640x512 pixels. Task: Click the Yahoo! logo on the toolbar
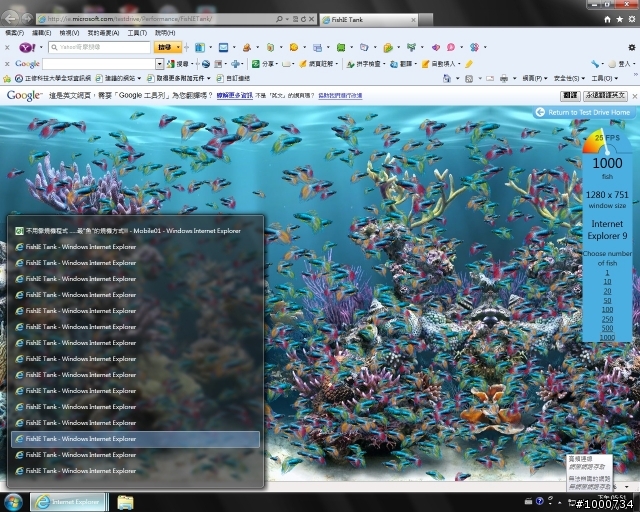coord(27,48)
